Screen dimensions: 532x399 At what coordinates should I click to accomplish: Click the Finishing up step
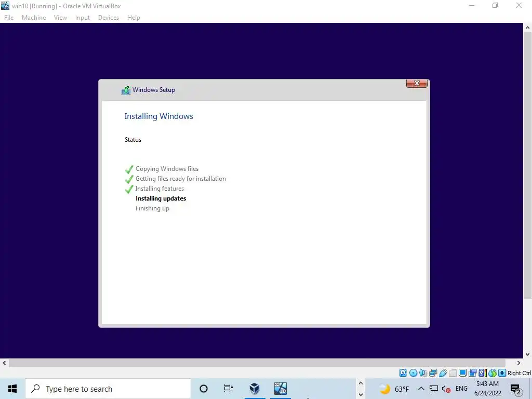click(x=152, y=208)
